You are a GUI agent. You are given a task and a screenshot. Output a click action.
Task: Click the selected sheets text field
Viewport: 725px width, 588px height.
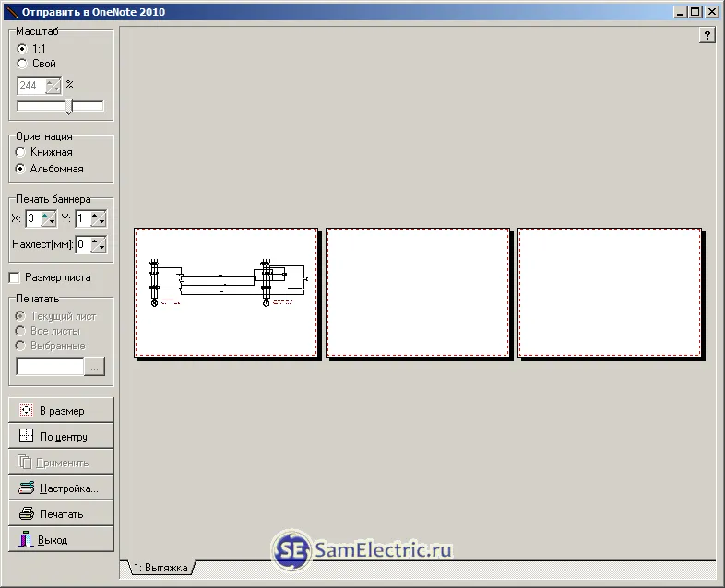click(x=50, y=366)
